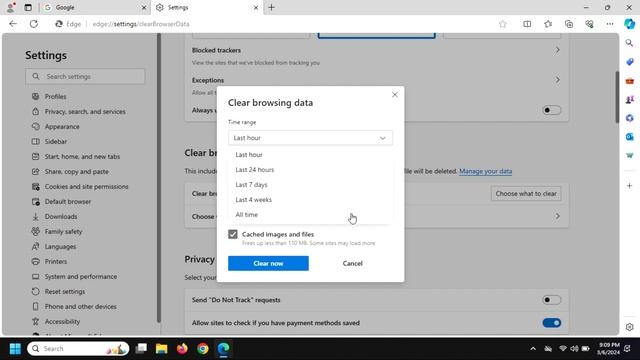Open System and performance settings

[80, 277]
